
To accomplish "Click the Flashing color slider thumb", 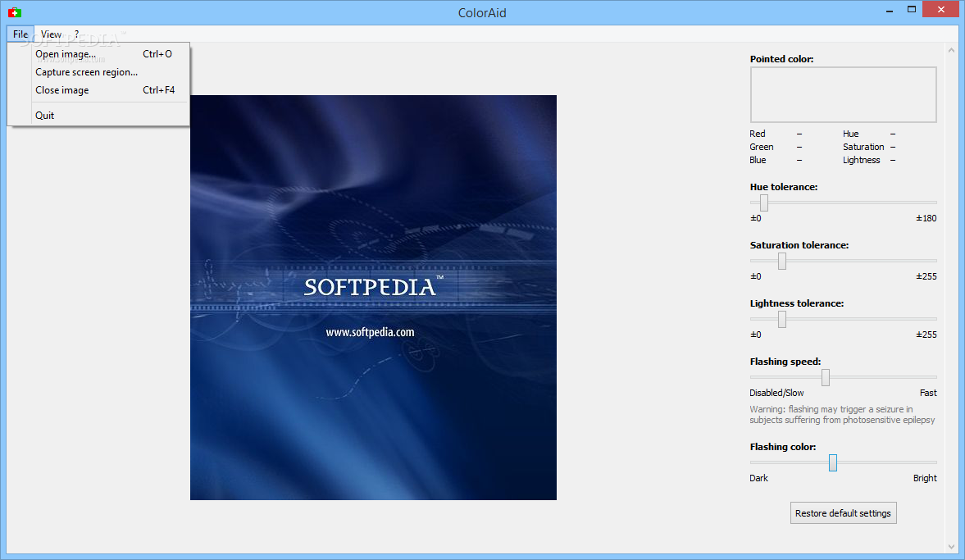I will click(833, 462).
